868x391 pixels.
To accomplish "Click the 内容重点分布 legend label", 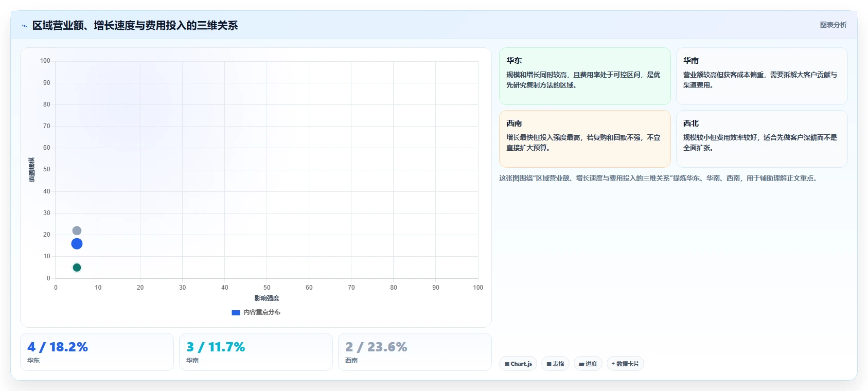I will click(262, 312).
